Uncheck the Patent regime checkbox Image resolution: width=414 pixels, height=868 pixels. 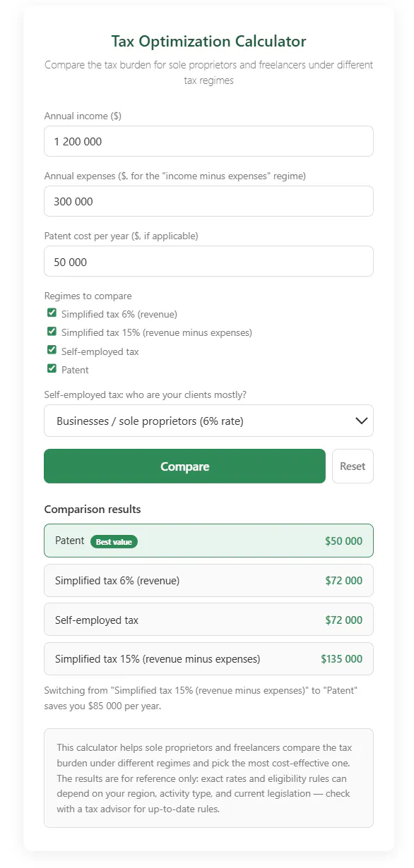click(52, 368)
